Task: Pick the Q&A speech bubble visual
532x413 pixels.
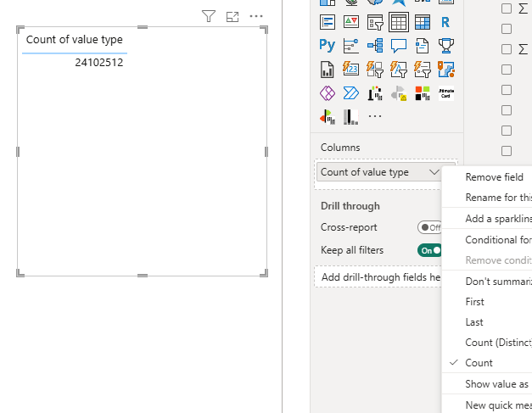Action: coord(398,46)
